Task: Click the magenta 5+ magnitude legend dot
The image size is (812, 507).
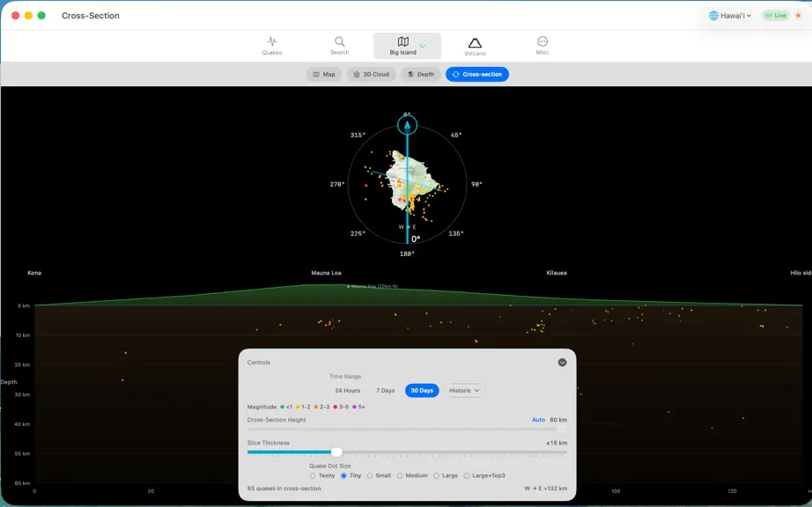Action: (x=355, y=408)
